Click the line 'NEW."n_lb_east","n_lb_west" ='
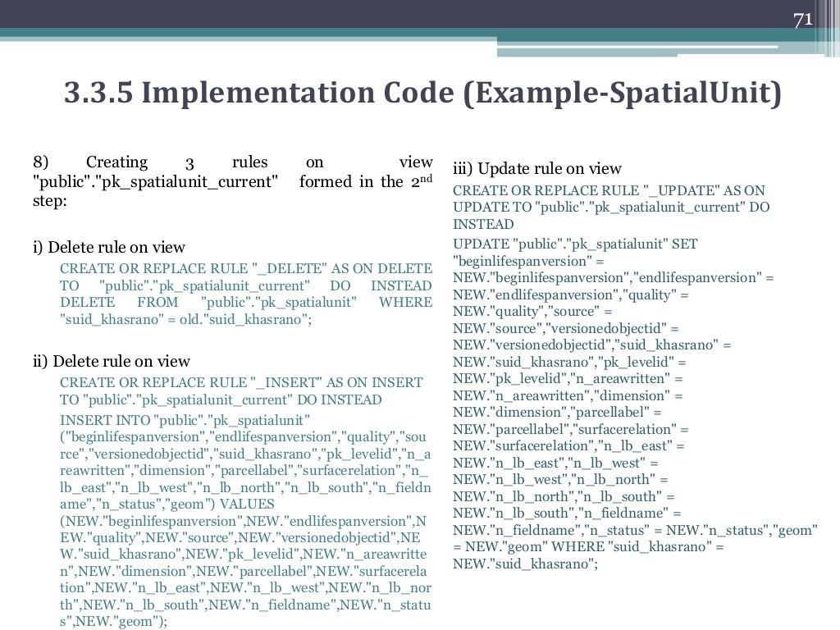 [x=555, y=463]
